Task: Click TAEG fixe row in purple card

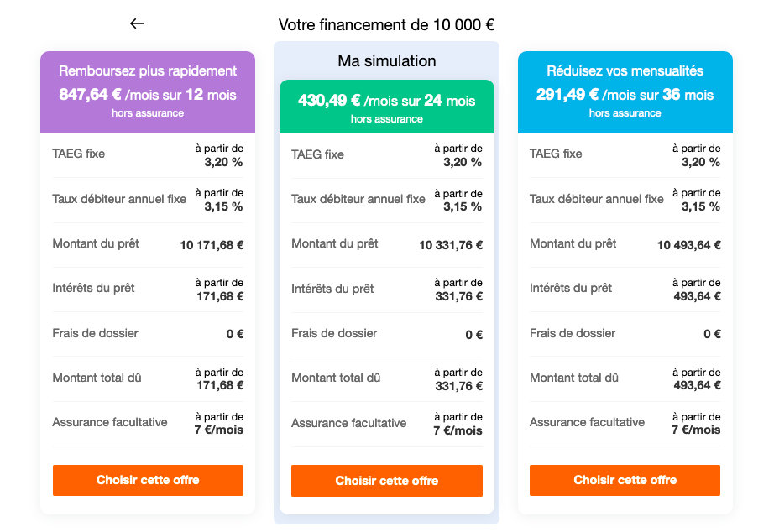Action: coord(148,155)
